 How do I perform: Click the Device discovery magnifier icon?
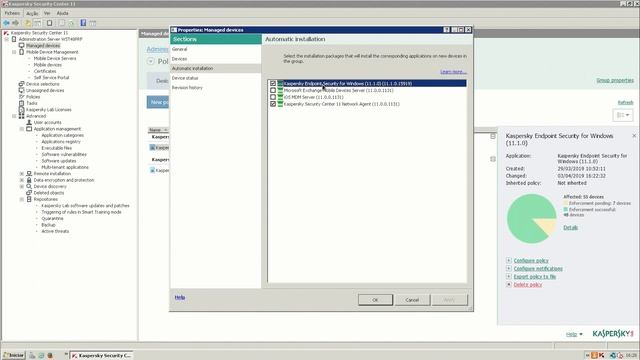coord(29,186)
